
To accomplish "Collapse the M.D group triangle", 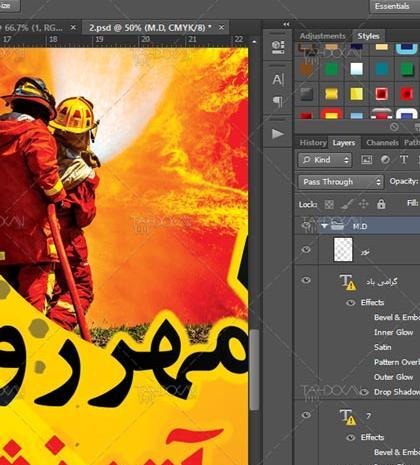I will click(x=324, y=226).
